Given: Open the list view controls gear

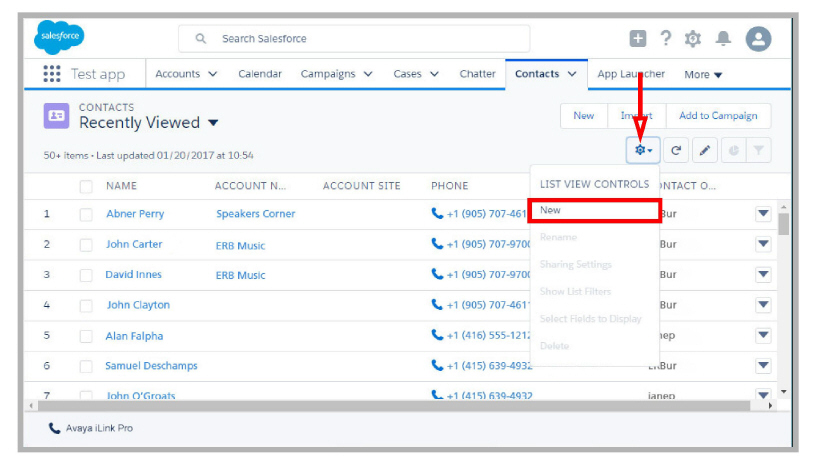Looking at the screenshot, I should 643,150.
